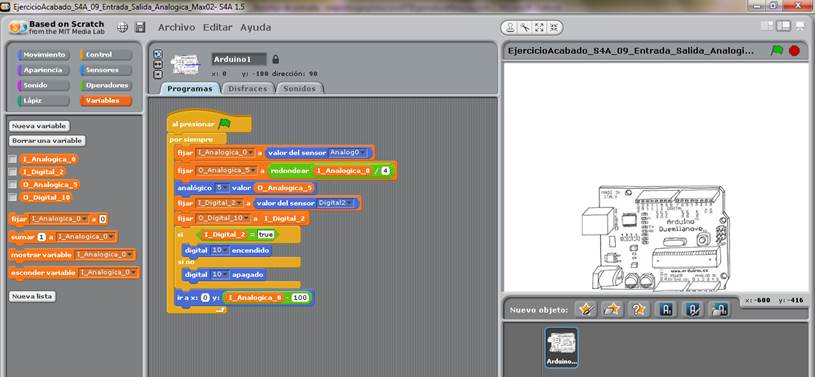Switch to the Disfraces tab
The width and height of the screenshot is (815, 377).
click(248, 89)
